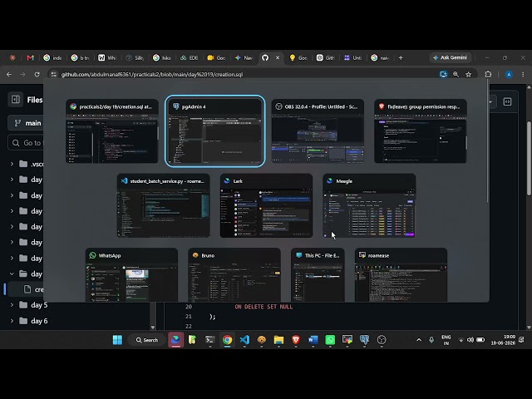This screenshot has height=399, width=532.
Task: Open the taskbar clock and date
Action: 503,340
